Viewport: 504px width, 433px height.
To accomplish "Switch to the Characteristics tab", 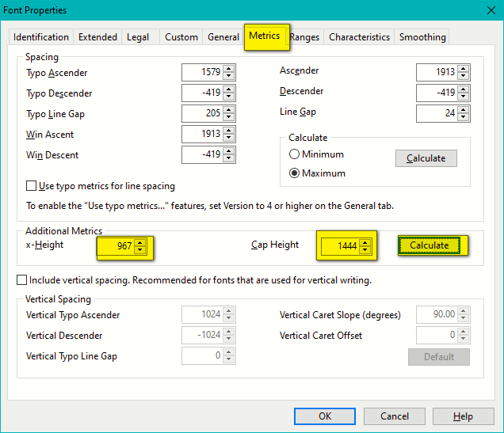I will [x=359, y=37].
